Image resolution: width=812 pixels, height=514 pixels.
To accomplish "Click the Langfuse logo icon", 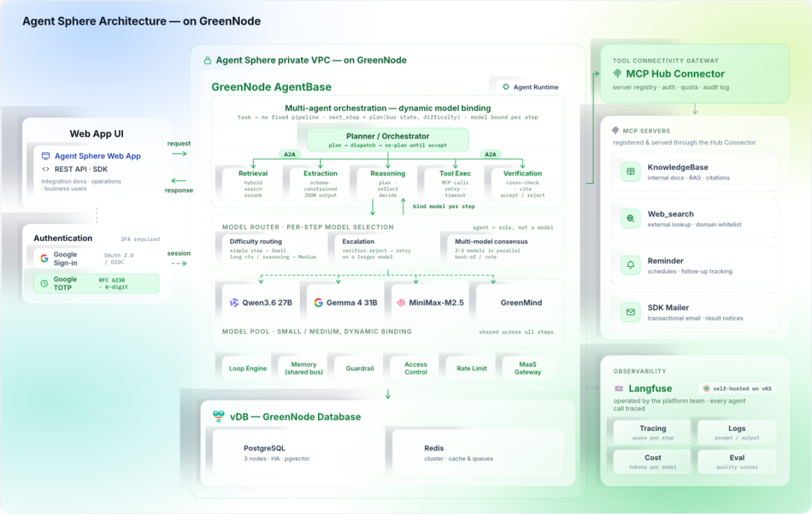I will point(618,388).
